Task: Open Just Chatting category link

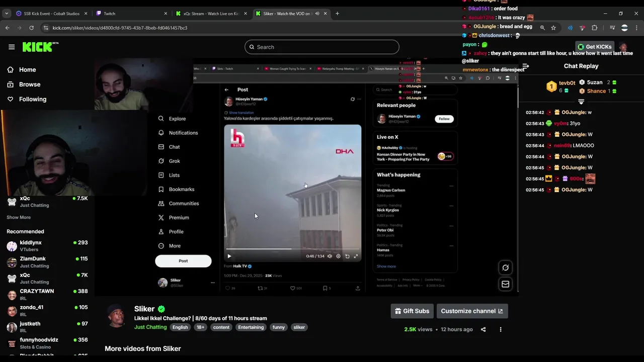Action: point(150,327)
